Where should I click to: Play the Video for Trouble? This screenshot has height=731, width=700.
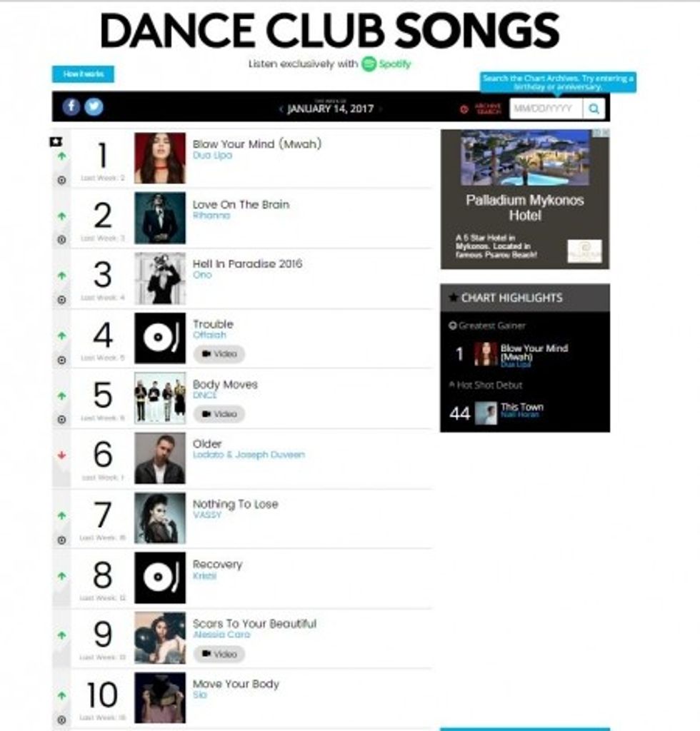219,354
